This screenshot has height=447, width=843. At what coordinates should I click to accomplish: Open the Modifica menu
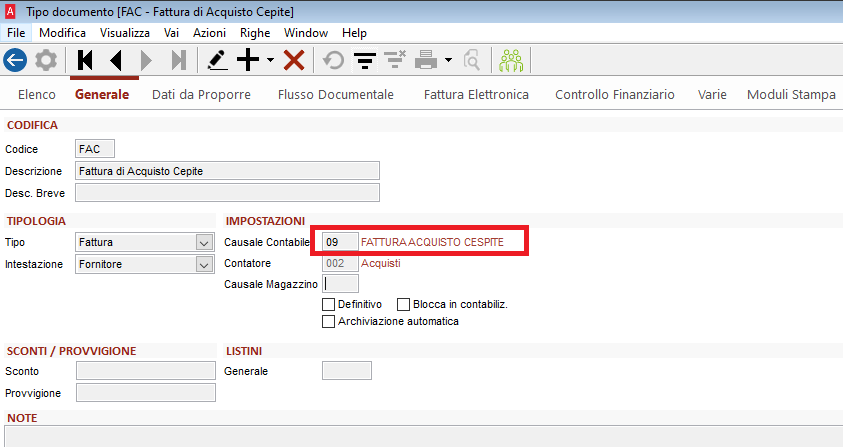62,33
